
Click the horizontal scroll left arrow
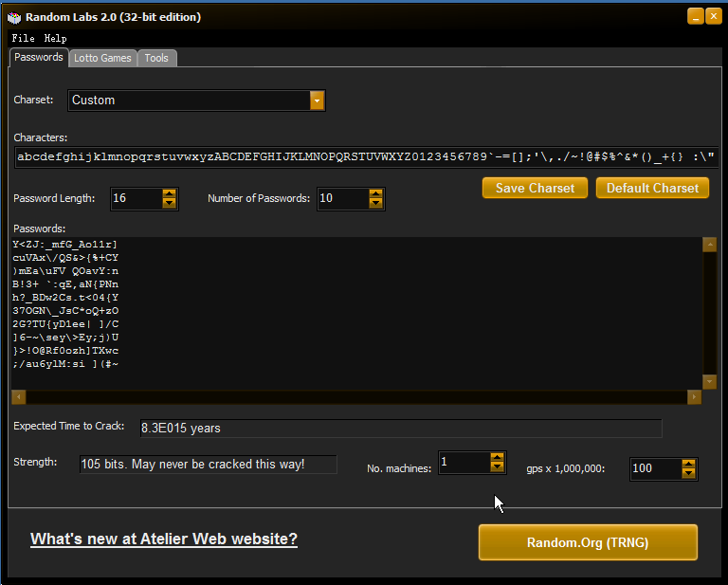click(x=19, y=397)
